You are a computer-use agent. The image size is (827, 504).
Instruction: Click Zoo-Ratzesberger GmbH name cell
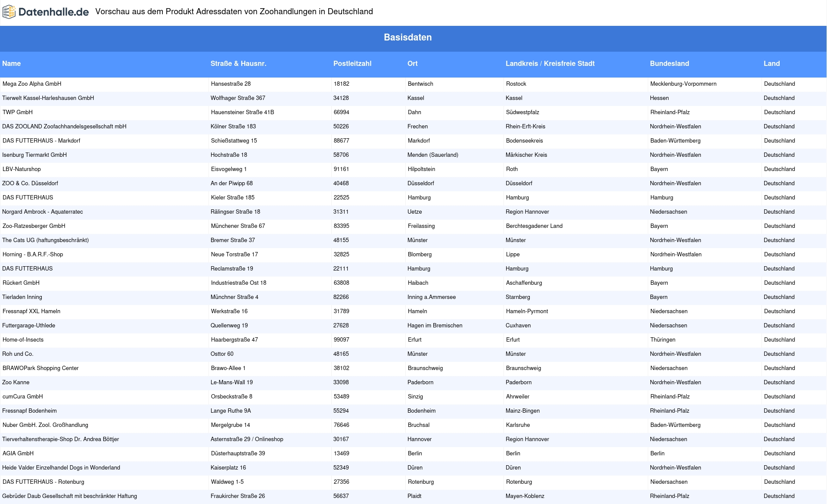click(34, 226)
